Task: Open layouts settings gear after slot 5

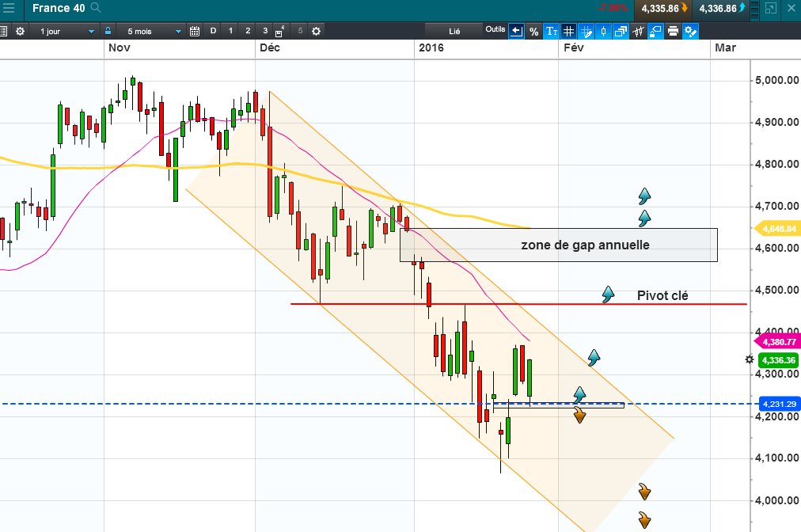Action: (x=317, y=31)
